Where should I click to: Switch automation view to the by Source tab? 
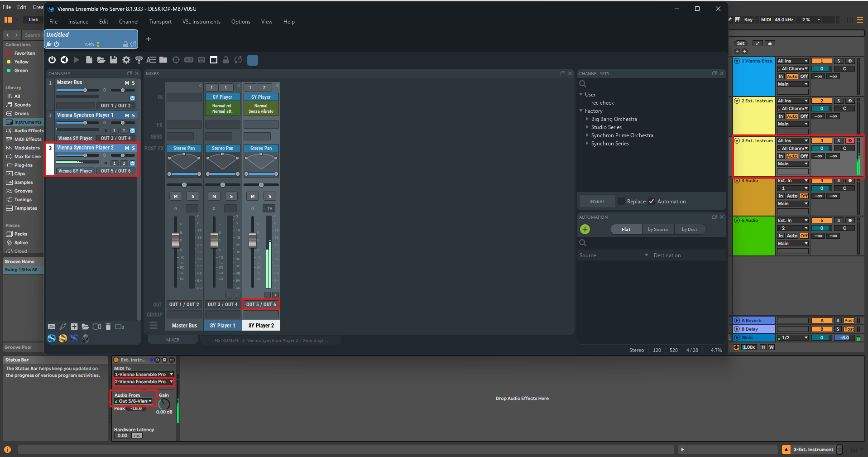coord(658,230)
